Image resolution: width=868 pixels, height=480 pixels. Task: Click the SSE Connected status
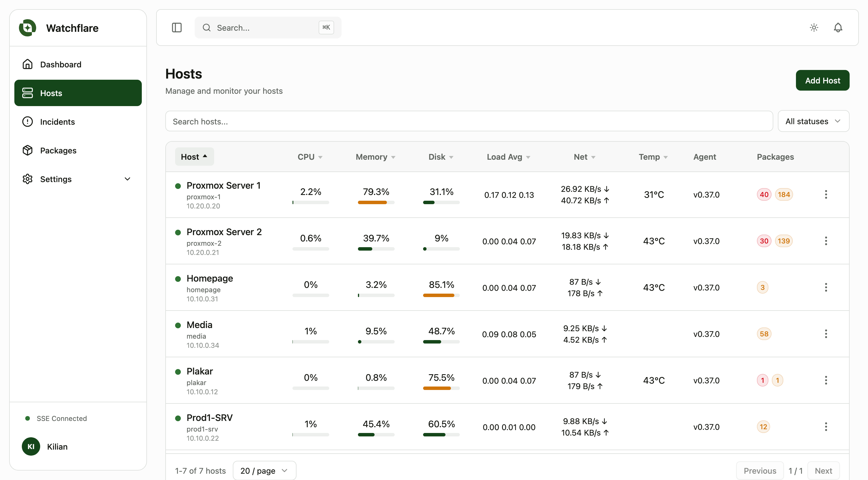56,418
